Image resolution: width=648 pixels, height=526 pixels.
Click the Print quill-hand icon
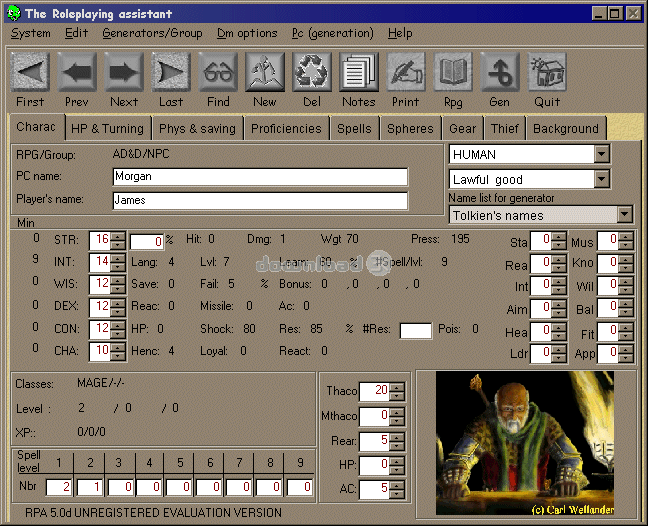coord(406,72)
